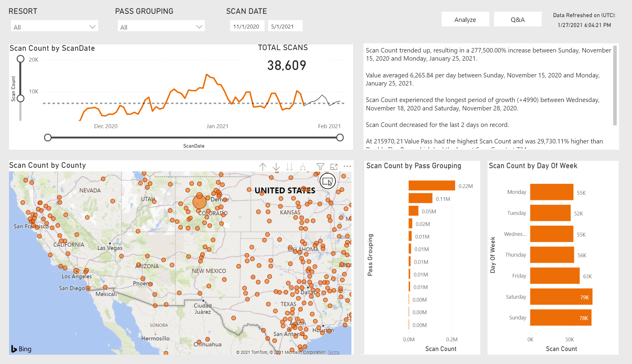632x364 pixels.
Task: Click the narrative text scrollbar
Action: pyautogui.click(x=615, y=86)
